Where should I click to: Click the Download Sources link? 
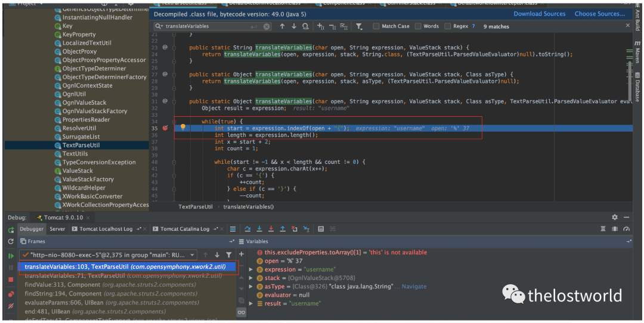coord(539,14)
